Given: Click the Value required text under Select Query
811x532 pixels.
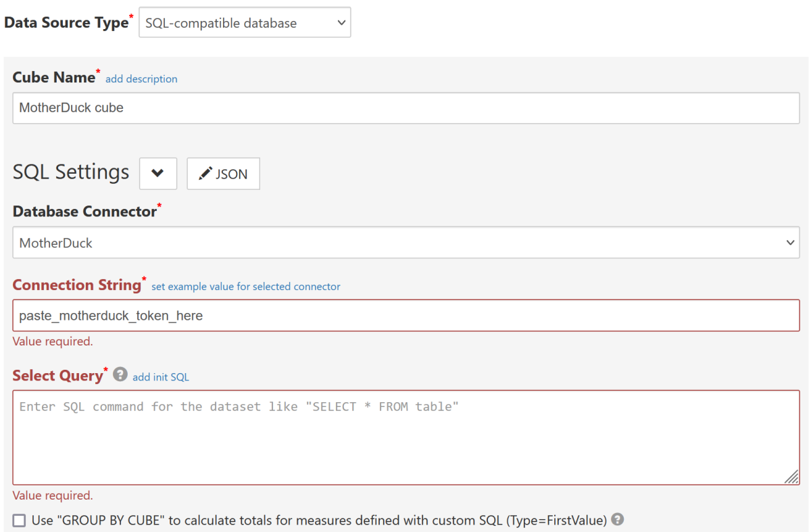Looking at the screenshot, I should point(52,495).
